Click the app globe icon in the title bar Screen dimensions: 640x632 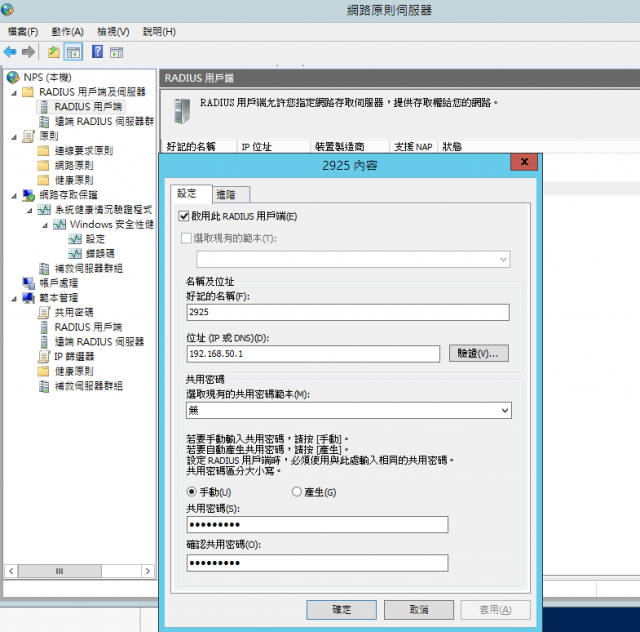[7, 9]
